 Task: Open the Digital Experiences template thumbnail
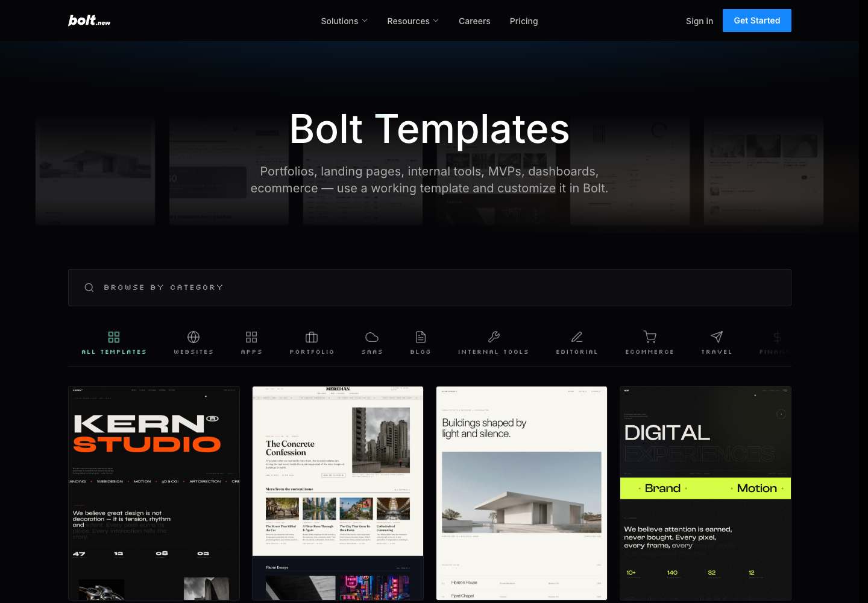click(x=705, y=493)
